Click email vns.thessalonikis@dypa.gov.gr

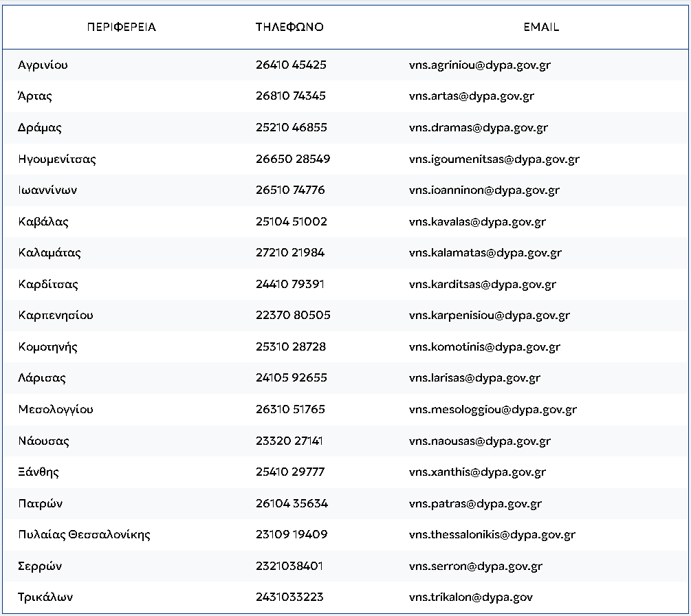coord(492,535)
